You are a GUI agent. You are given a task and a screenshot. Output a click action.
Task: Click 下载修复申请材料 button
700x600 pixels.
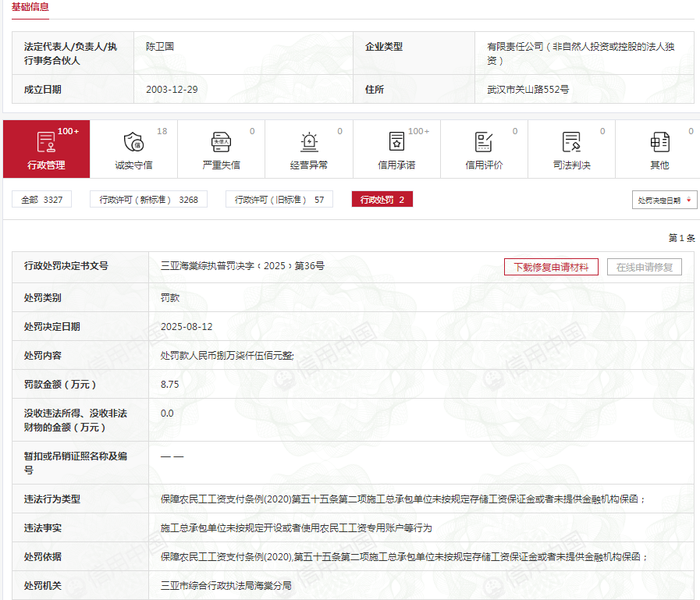coord(551,267)
